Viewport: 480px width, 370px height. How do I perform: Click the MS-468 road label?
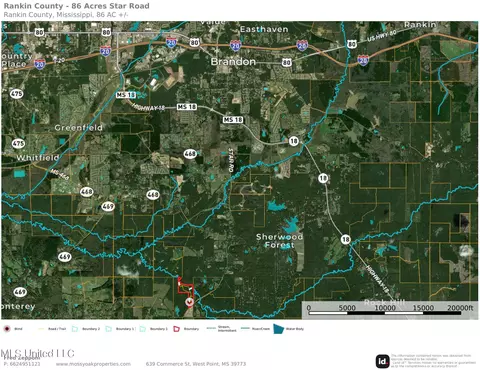coord(60,174)
